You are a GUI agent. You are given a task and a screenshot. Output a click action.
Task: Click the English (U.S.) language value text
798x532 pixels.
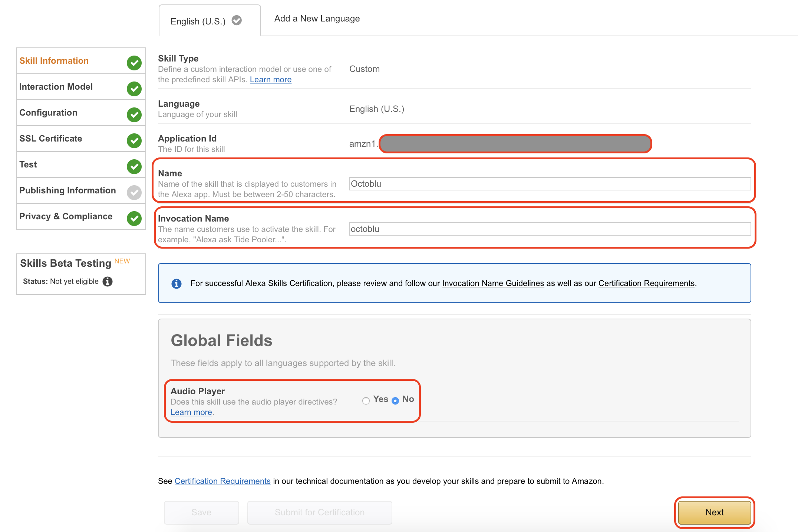tap(377, 109)
